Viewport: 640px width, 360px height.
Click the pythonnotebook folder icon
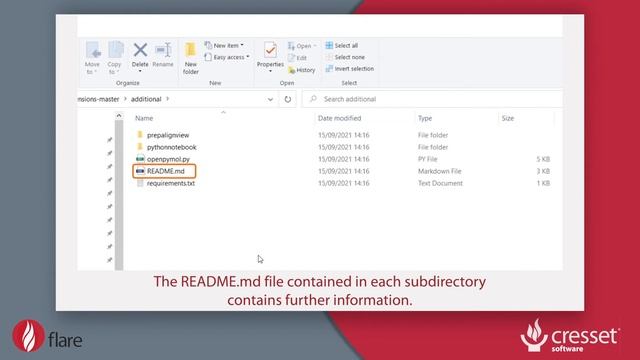(140, 147)
